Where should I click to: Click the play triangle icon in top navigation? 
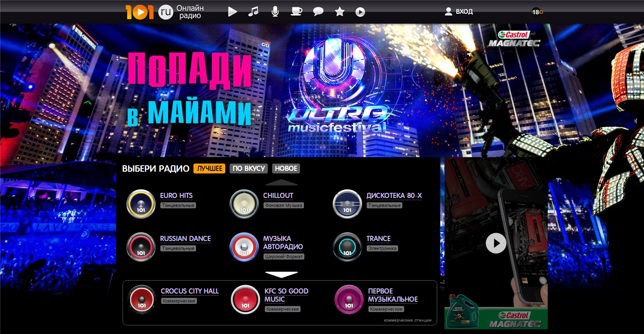point(233,12)
